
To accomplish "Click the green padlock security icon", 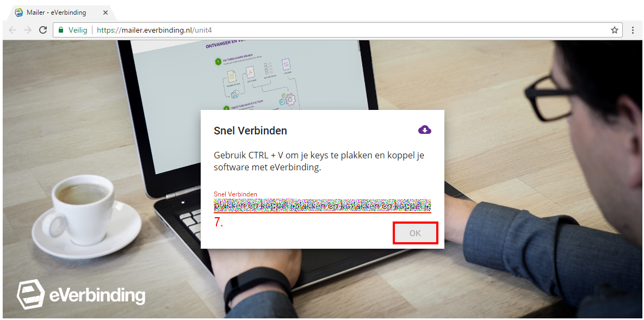I will click(x=61, y=30).
